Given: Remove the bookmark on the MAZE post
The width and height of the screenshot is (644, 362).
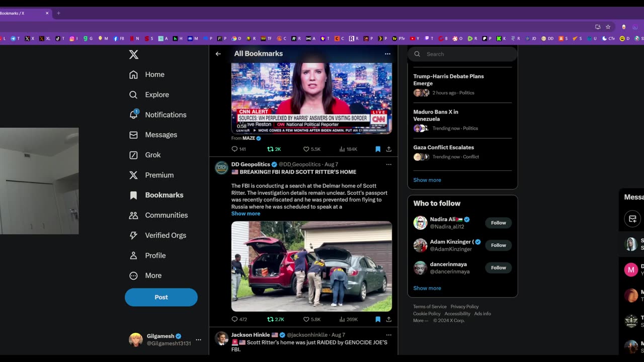Looking at the screenshot, I should 378,149.
